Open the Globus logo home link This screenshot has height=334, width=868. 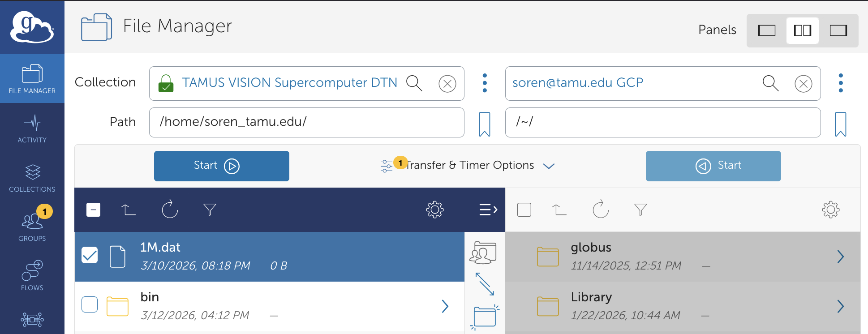coord(32,27)
